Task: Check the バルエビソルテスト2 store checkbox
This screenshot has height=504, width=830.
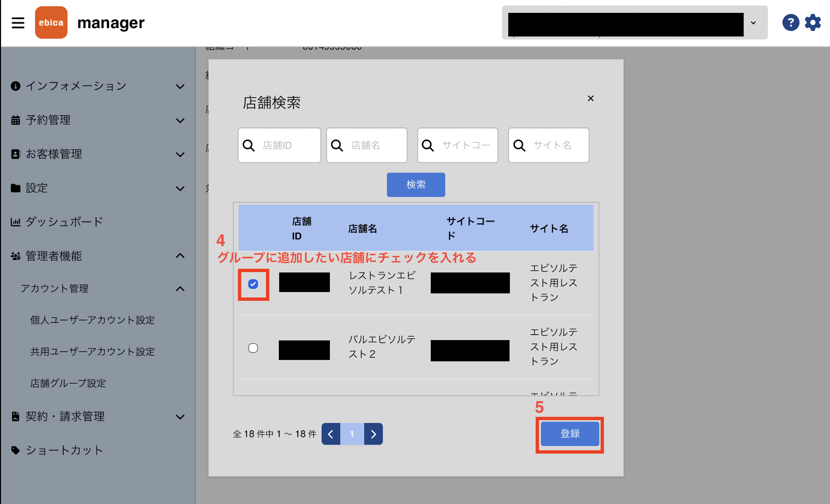Action: click(x=253, y=348)
